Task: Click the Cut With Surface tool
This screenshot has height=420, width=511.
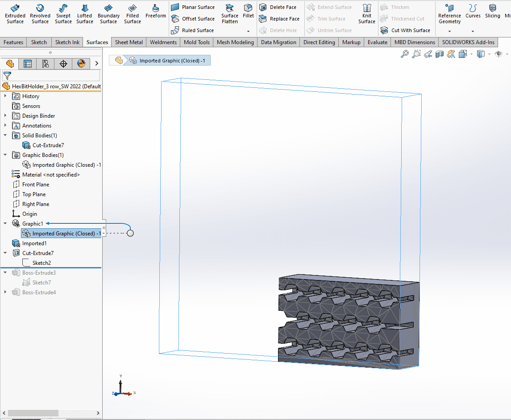Action: click(x=405, y=30)
